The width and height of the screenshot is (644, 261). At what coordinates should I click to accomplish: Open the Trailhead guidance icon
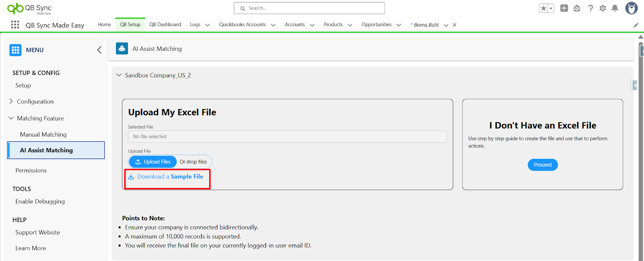577,8
